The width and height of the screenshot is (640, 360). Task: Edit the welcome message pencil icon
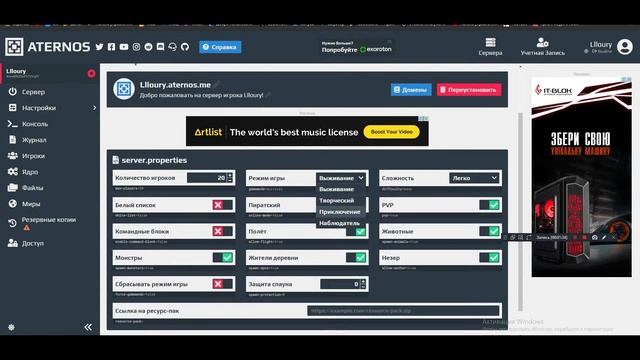(x=268, y=95)
